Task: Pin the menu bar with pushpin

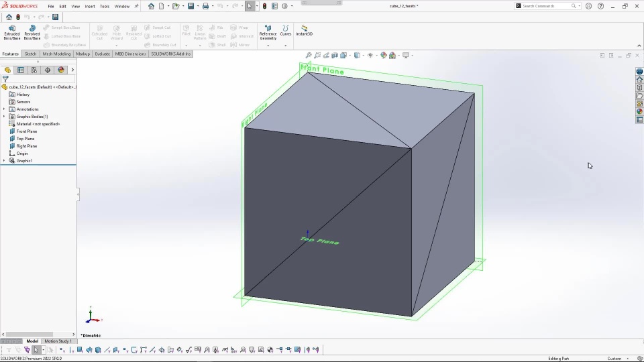Action: 137,6
